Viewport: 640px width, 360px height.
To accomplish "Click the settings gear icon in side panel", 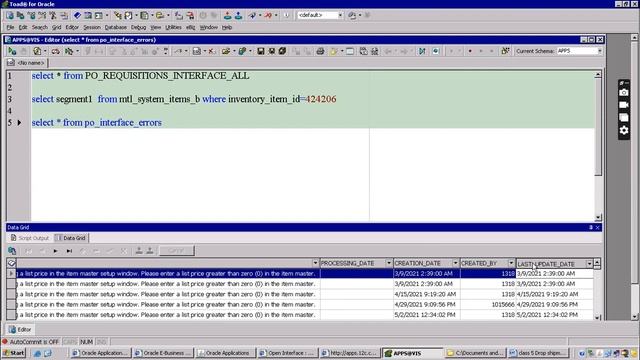I will 624,130.
